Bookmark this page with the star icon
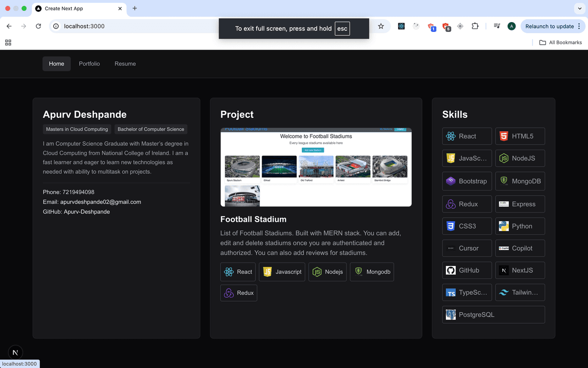 [x=381, y=26]
